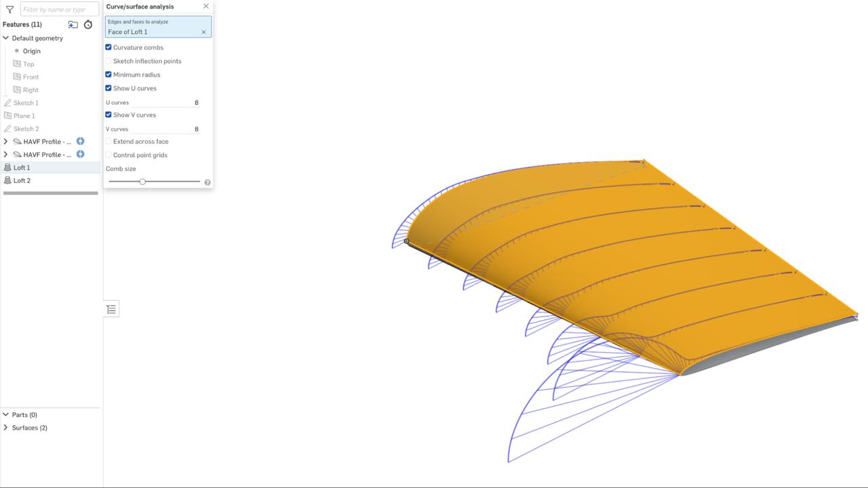The image size is (868, 488).
Task: Click the loft icon next to Loft 1
Action: tap(7, 167)
